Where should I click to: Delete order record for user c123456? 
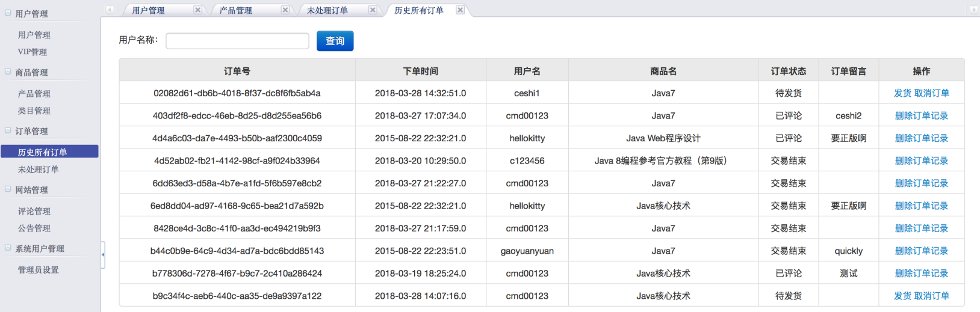pyautogui.click(x=922, y=161)
